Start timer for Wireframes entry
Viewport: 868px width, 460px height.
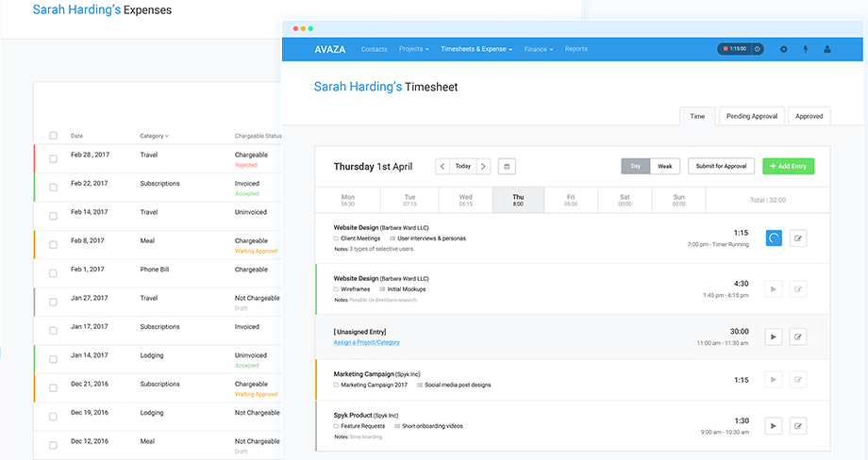pos(774,289)
